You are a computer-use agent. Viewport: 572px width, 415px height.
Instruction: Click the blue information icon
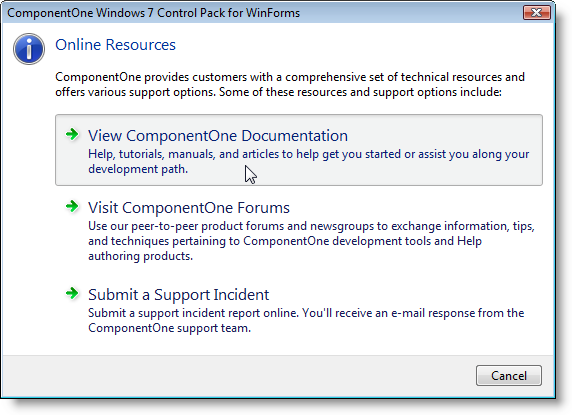click(29, 49)
